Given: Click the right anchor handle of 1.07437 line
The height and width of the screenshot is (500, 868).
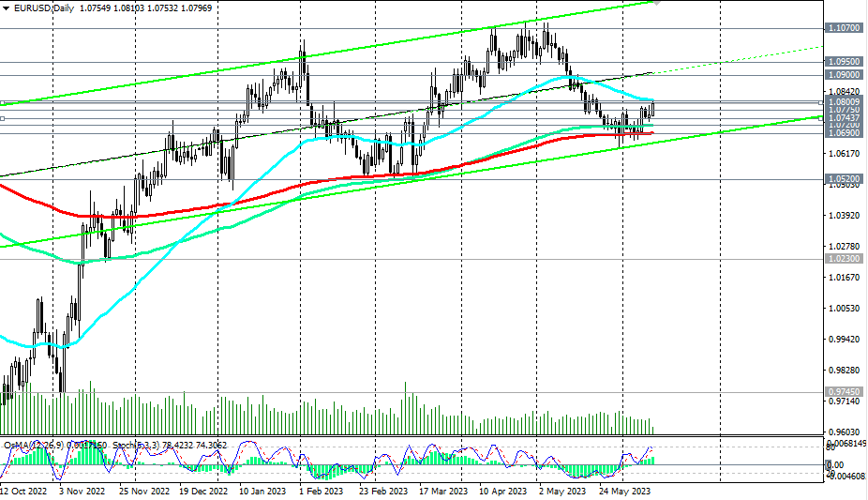Looking at the screenshot, I should (820, 118).
